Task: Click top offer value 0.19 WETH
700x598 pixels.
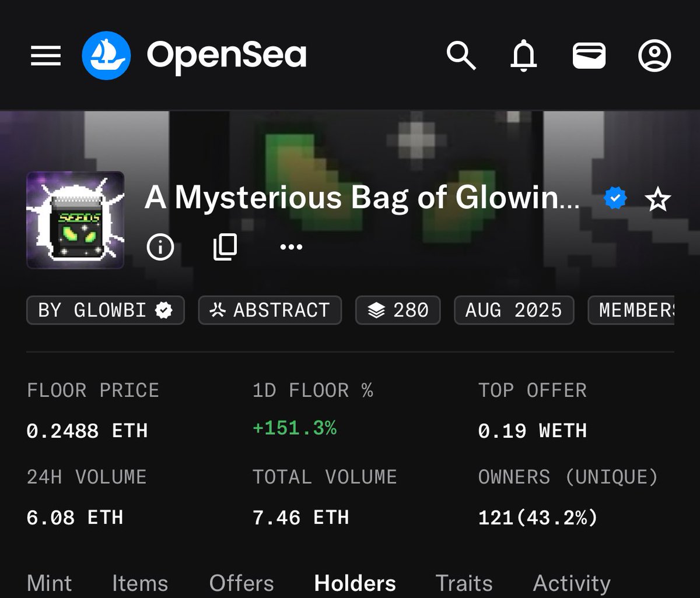Action: [533, 431]
